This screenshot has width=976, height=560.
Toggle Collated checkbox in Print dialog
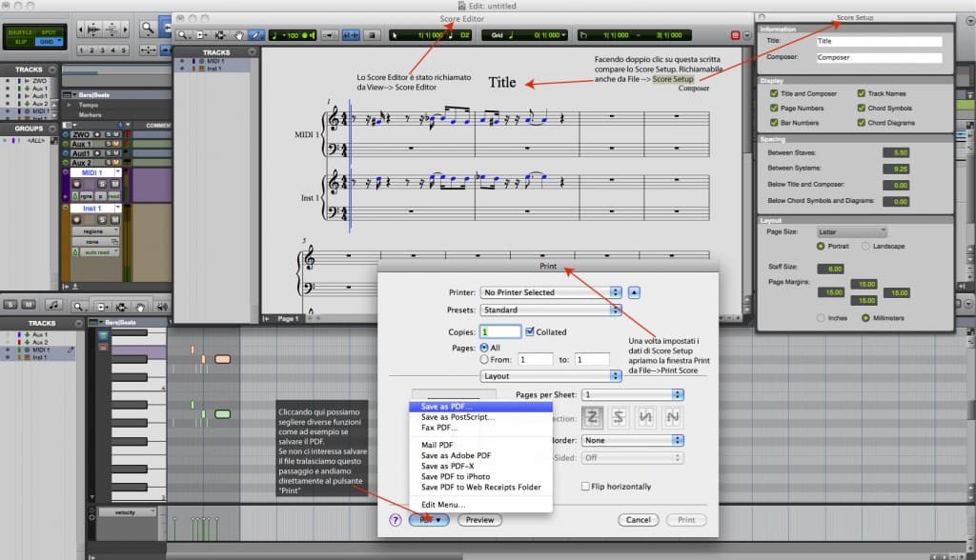point(530,331)
